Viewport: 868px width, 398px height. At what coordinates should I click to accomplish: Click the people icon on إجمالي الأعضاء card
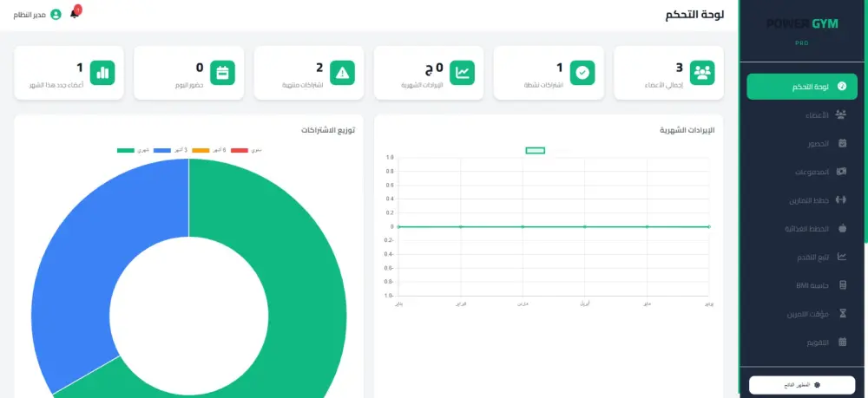tap(702, 73)
